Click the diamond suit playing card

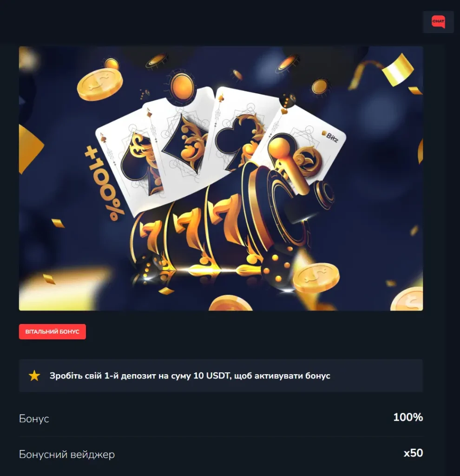click(179, 139)
